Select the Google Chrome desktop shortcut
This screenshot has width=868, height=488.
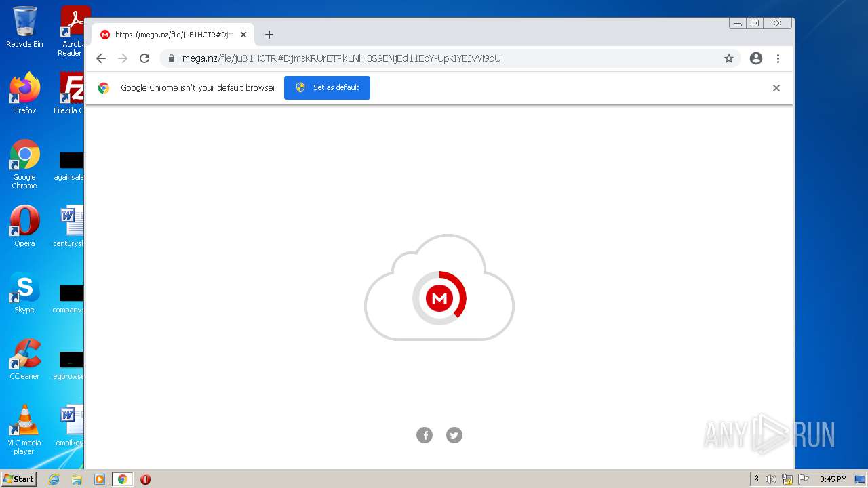(24, 164)
